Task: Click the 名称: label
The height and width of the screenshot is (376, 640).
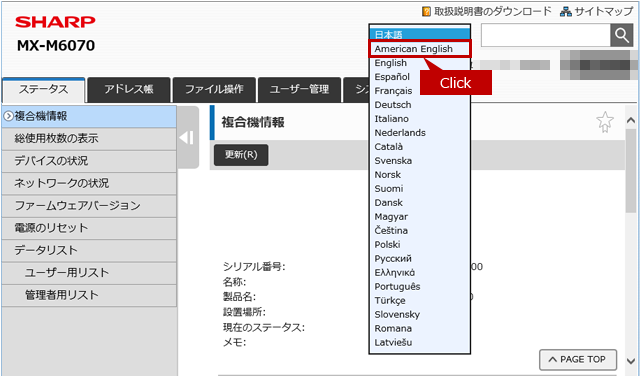Action: (234, 282)
